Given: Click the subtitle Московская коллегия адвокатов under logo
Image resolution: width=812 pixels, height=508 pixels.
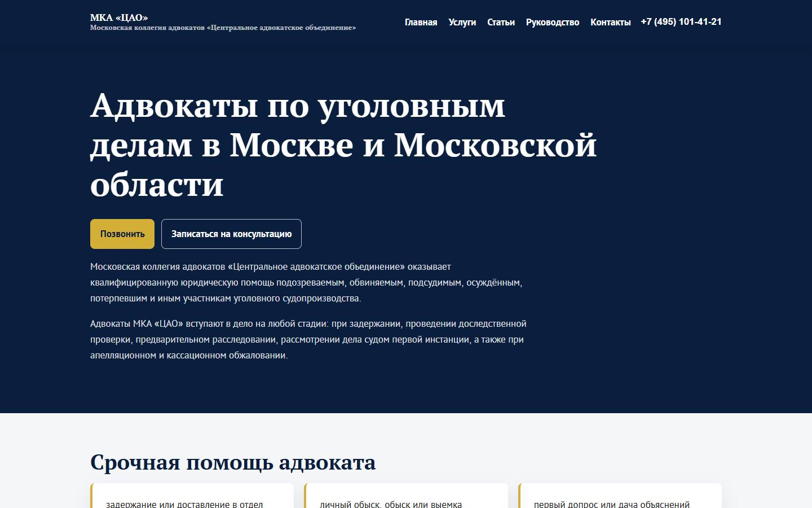Looking at the screenshot, I should [x=223, y=28].
